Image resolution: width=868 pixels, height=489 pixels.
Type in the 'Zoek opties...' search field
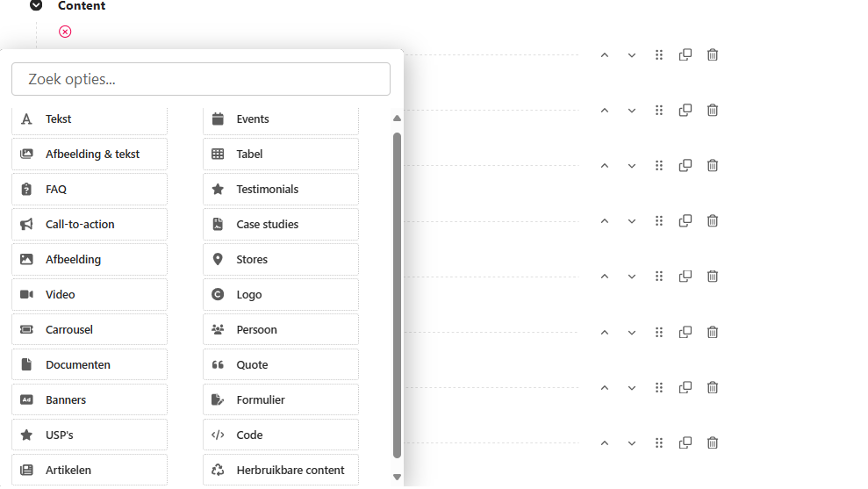[201, 79]
